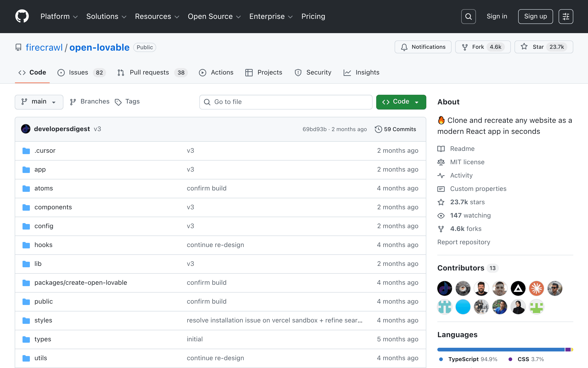Open the Projects tab

click(264, 72)
